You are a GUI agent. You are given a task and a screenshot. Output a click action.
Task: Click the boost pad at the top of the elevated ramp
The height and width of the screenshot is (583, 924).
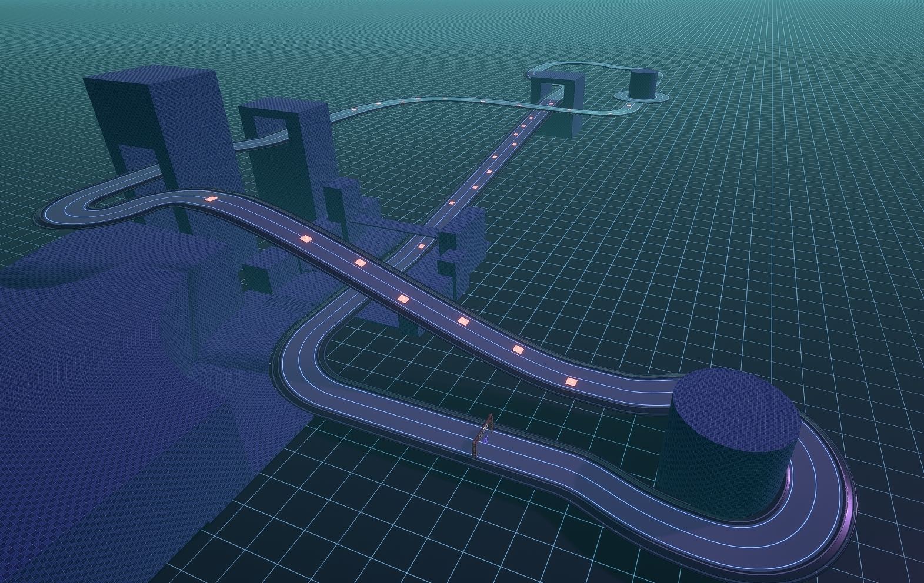(210, 200)
